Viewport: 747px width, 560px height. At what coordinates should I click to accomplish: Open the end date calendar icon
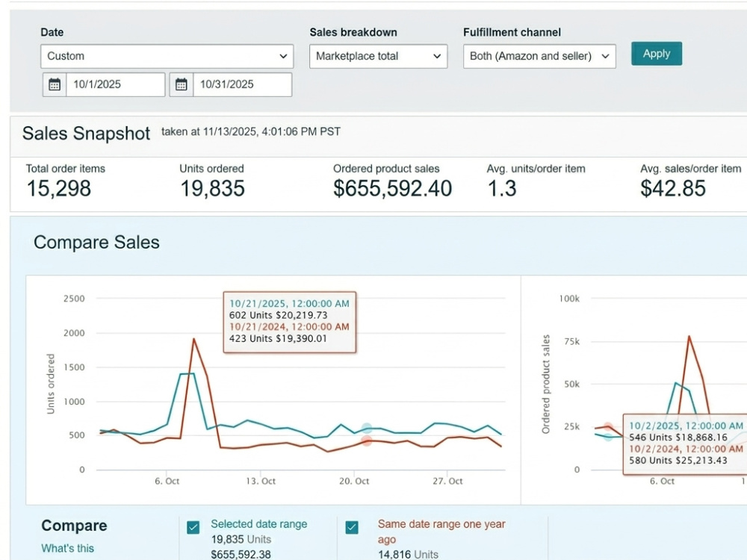(x=181, y=85)
